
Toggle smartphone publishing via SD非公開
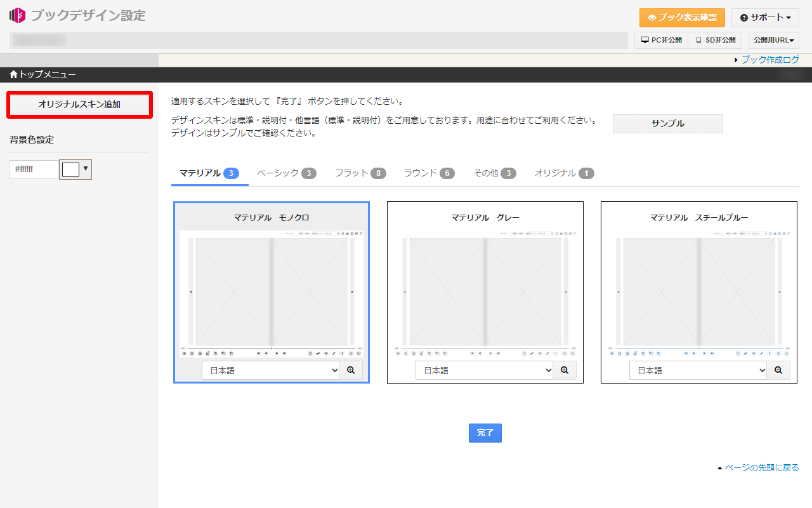point(715,39)
